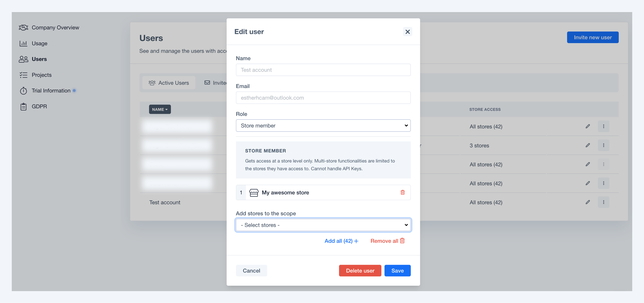
Task: Click the delete (trash) icon for My awesome store
Action: [x=402, y=192]
